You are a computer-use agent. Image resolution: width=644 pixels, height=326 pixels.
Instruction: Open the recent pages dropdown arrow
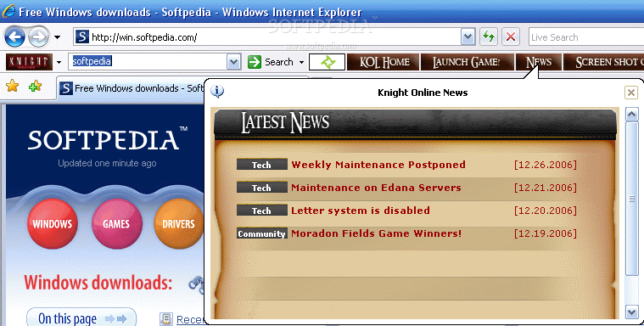pos(57,37)
